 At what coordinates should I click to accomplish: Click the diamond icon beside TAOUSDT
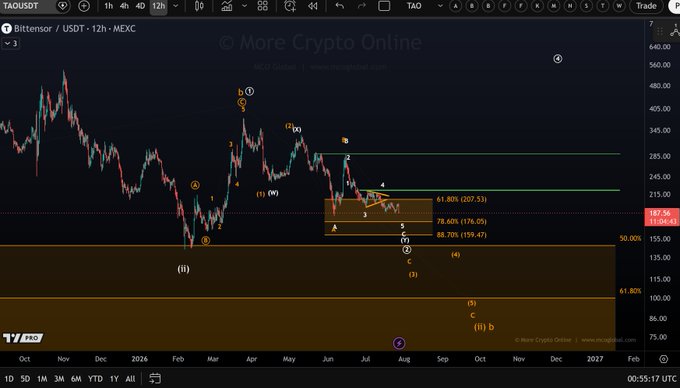pos(62,6)
